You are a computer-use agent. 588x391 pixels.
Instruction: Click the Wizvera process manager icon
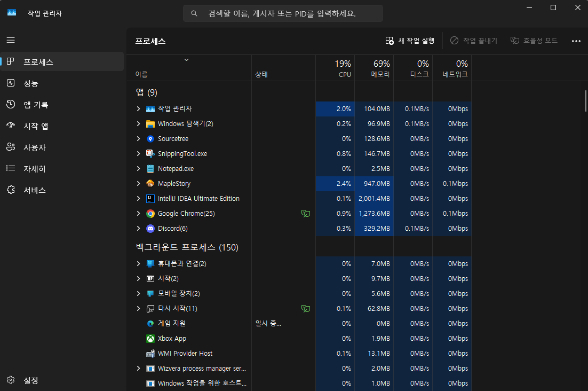[x=150, y=369]
